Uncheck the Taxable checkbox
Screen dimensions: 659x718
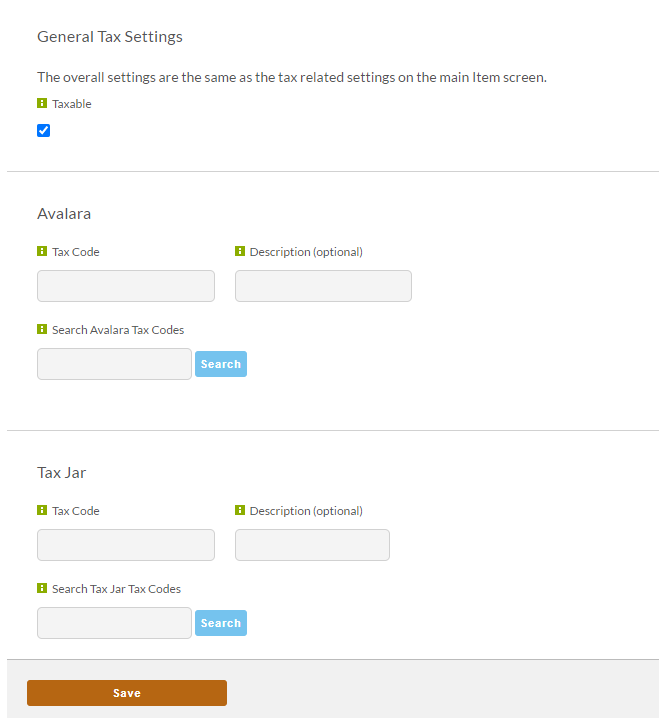44,131
